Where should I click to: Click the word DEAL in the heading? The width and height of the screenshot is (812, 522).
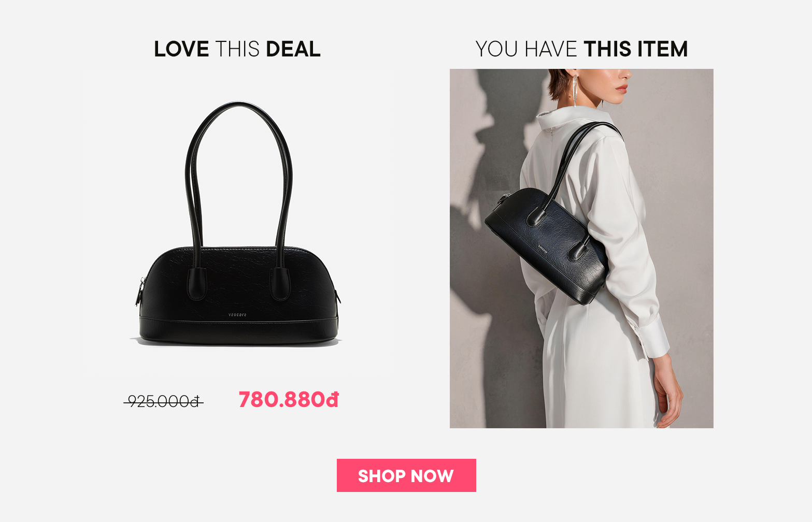tap(293, 49)
